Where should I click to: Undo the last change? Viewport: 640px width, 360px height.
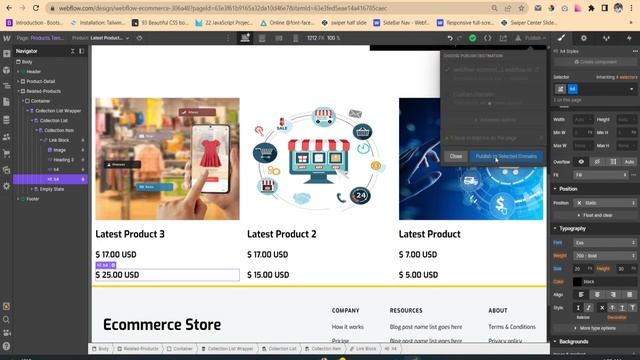pos(450,38)
